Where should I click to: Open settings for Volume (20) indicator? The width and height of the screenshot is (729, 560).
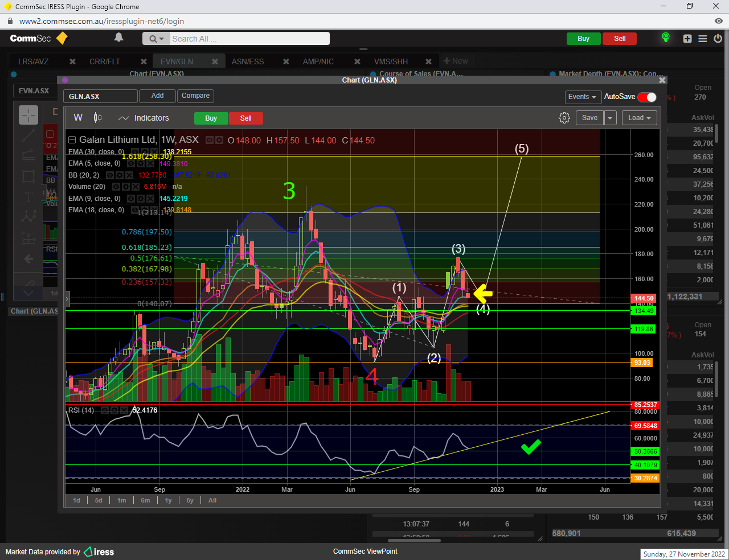(126, 187)
